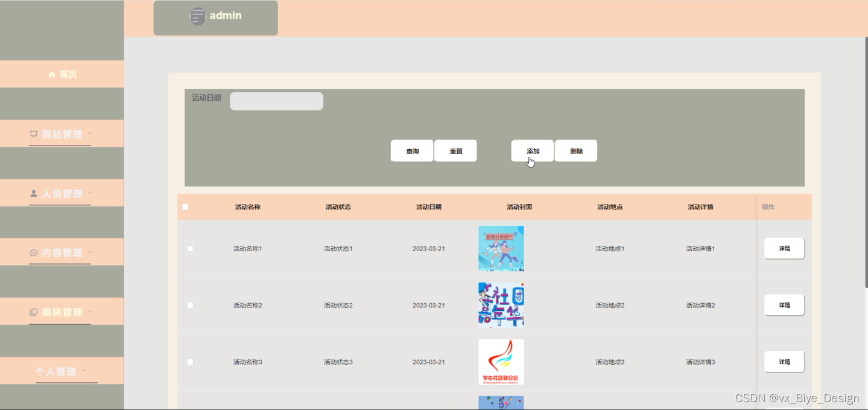The width and height of the screenshot is (868, 410).
Task: Open 详情 for 活动名称3 row
Action: [x=784, y=362]
